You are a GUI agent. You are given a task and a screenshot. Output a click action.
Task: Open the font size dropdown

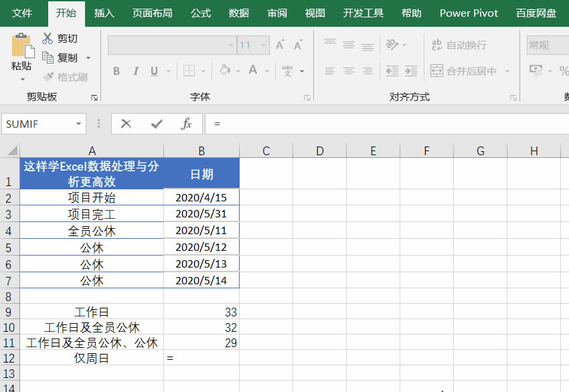point(263,45)
